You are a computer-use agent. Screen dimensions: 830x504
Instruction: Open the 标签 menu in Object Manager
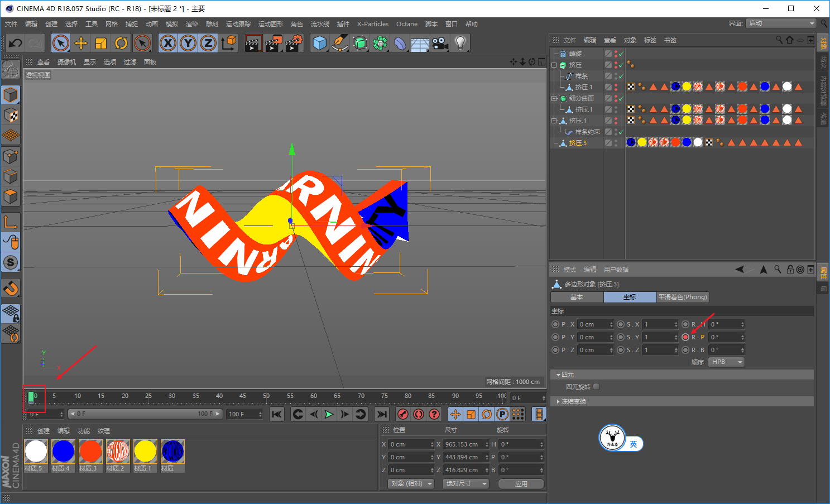click(650, 40)
